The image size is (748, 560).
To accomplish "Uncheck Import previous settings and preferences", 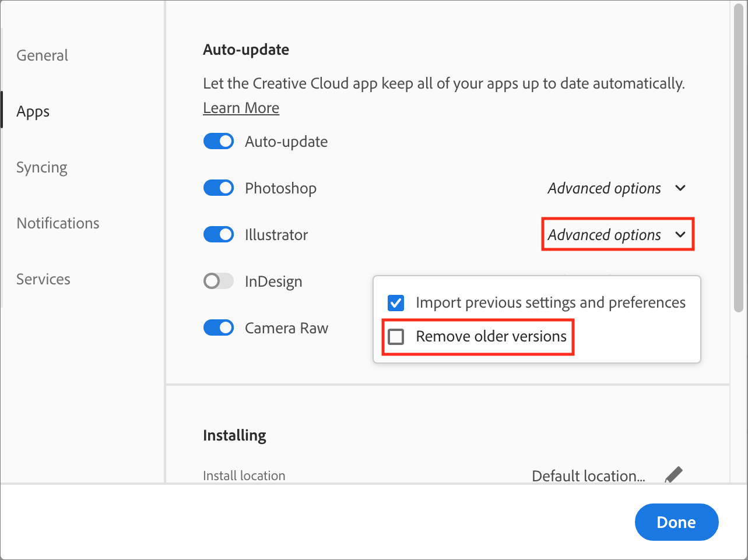I will point(396,303).
